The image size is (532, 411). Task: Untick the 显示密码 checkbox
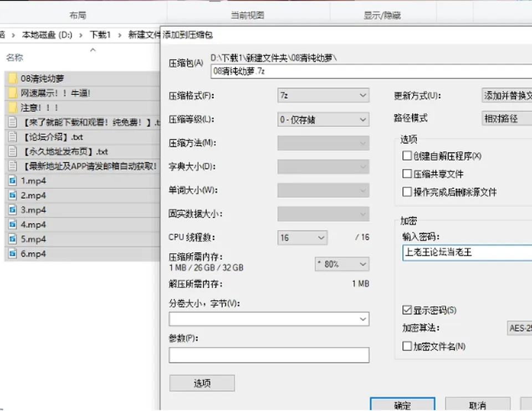[x=407, y=310]
